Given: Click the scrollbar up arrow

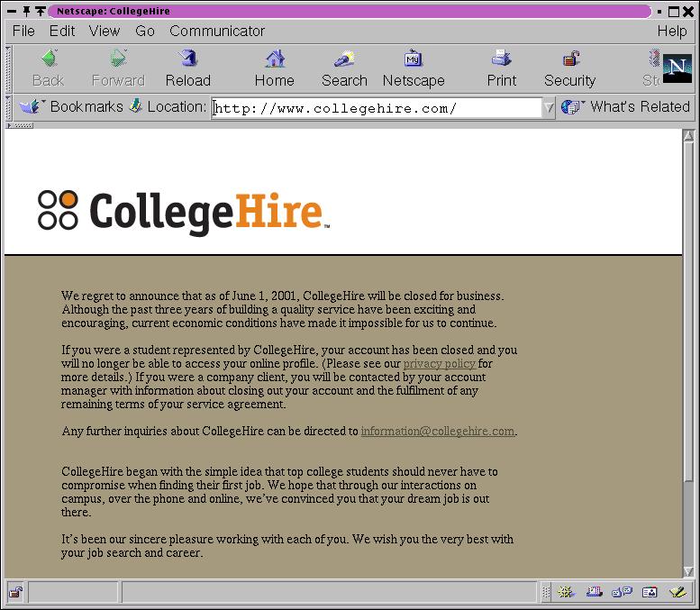Looking at the screenshot, I should (x=689, y=136).
